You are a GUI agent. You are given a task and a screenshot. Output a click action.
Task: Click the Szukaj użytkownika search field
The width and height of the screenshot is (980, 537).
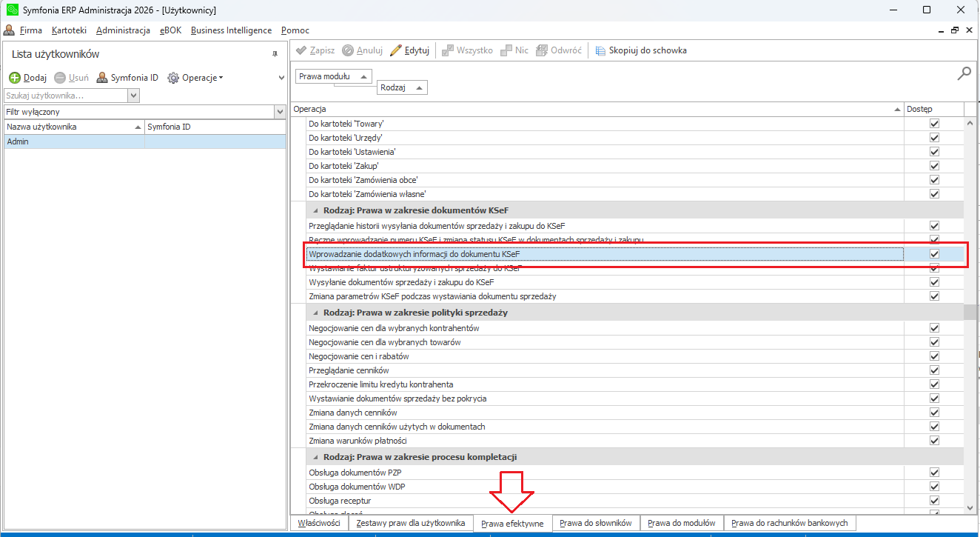(x=65, y=96)
